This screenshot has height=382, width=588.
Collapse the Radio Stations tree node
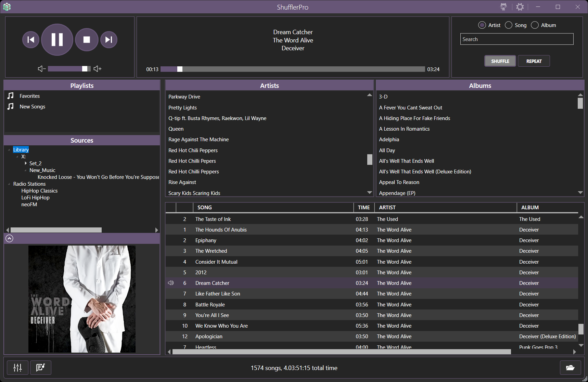(9, 184)
